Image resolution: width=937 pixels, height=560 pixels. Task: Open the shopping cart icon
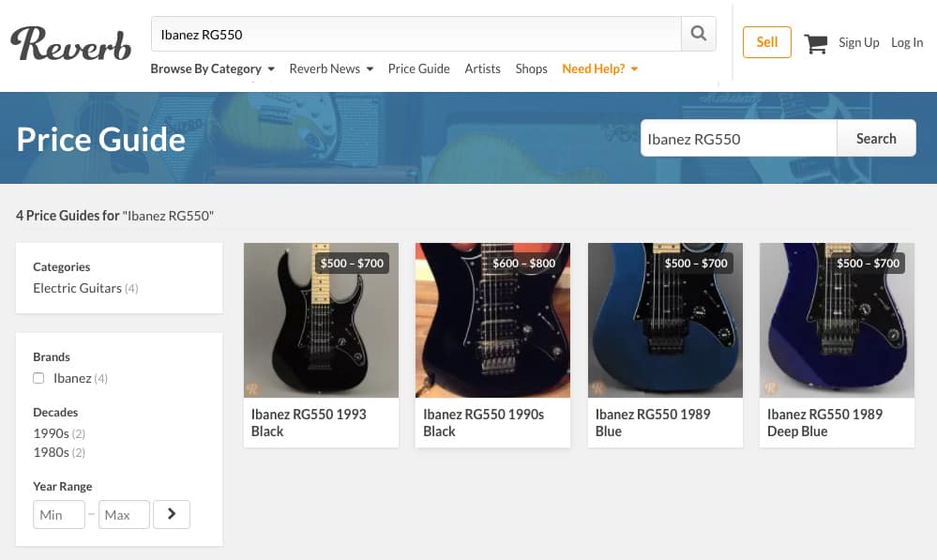(816, 43)
